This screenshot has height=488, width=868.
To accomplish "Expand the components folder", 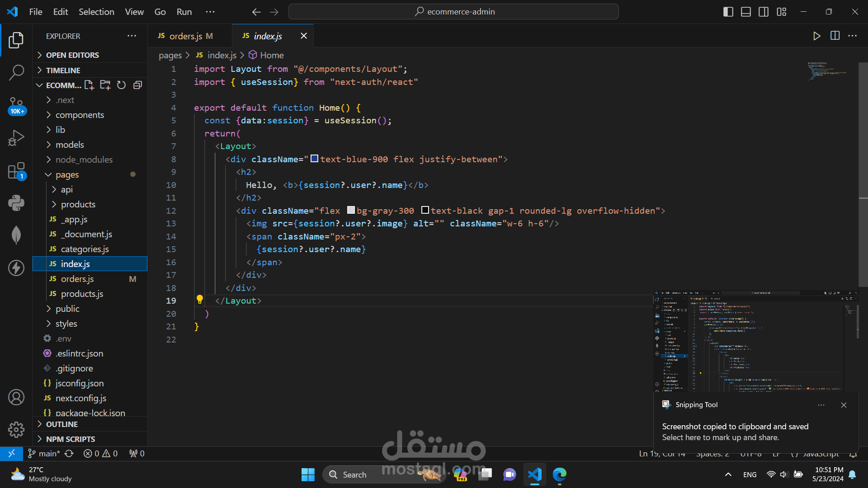I will [80, 115].
